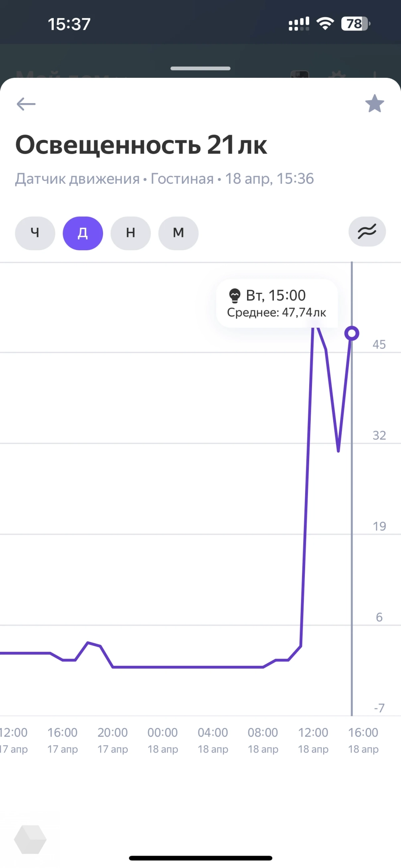Tap the gray cube logo icon

coord(30,840)
